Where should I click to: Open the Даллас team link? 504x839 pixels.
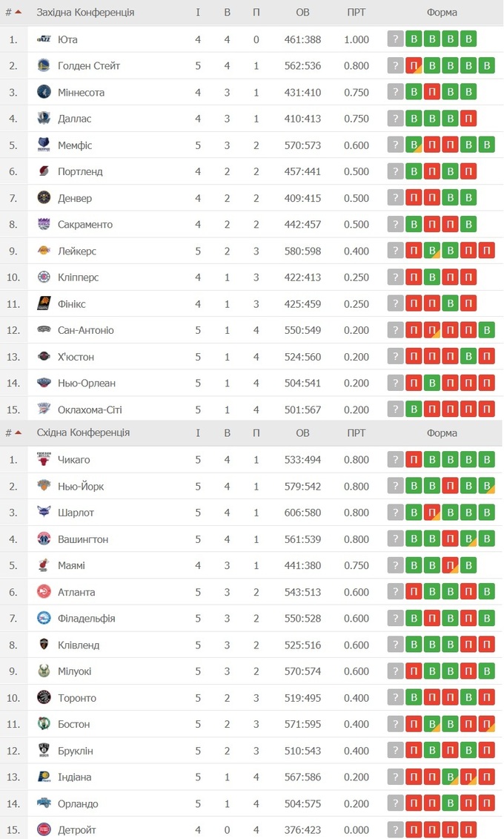click(74, 119)
